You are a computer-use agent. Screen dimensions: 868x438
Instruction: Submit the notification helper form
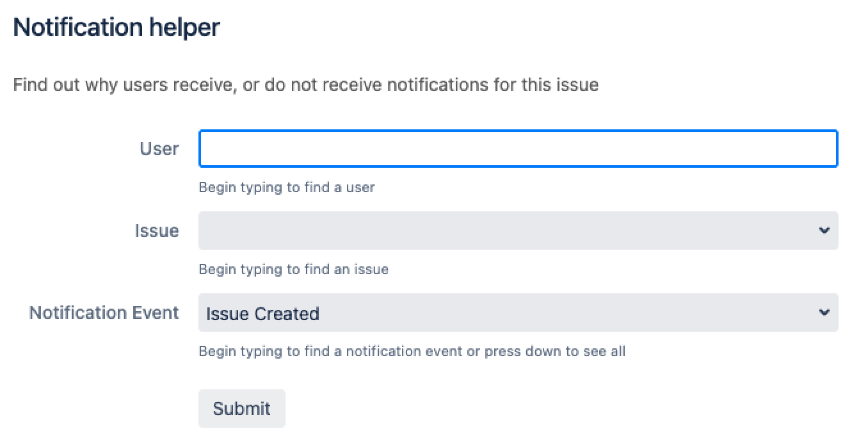pos(241,409)
